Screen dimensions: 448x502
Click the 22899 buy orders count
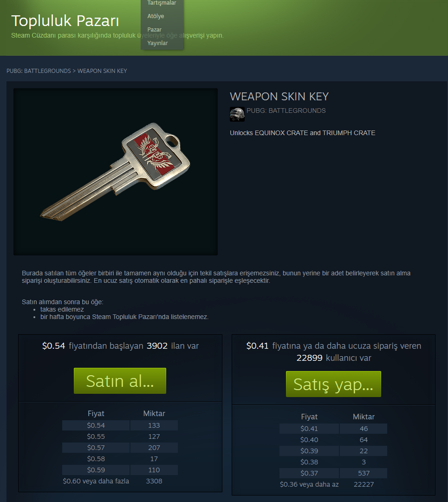point(310,358)
